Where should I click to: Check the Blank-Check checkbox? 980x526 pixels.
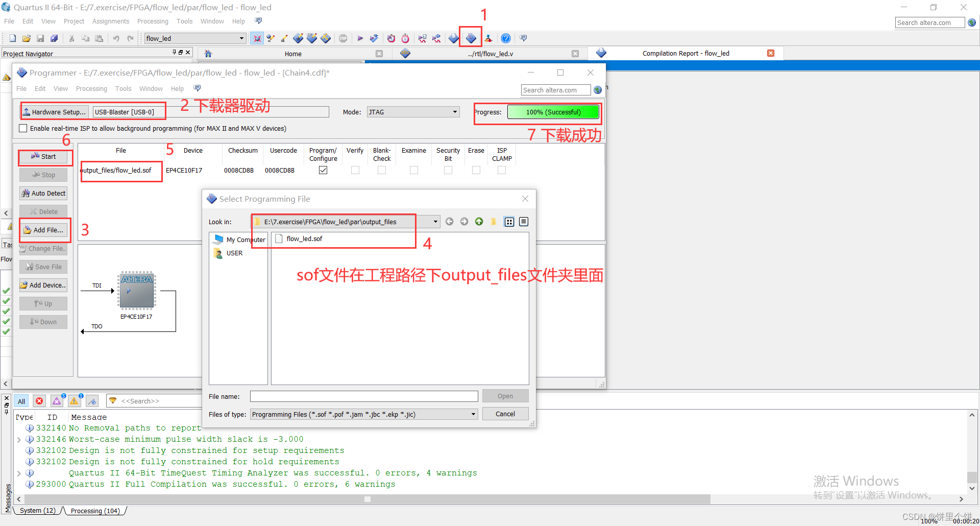pyautogui.click(x=382, y=170)
